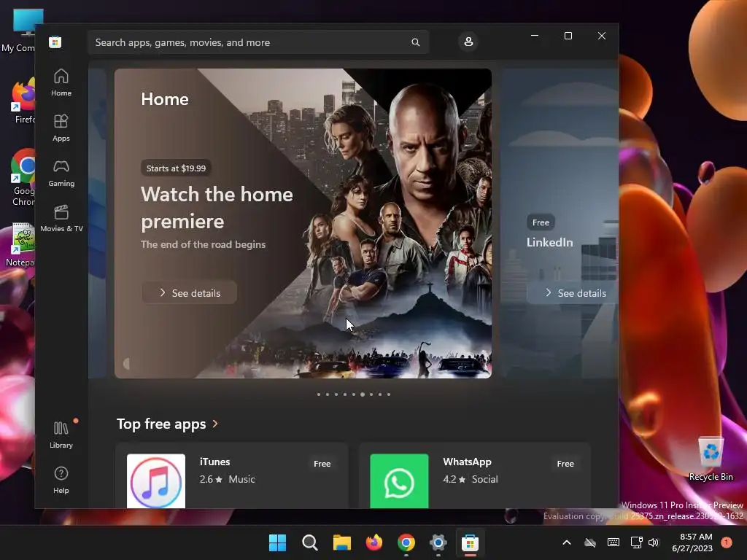The image size is (747, 560).
Task: Click the 'iTunes' app name text
Action: (215, 462)
